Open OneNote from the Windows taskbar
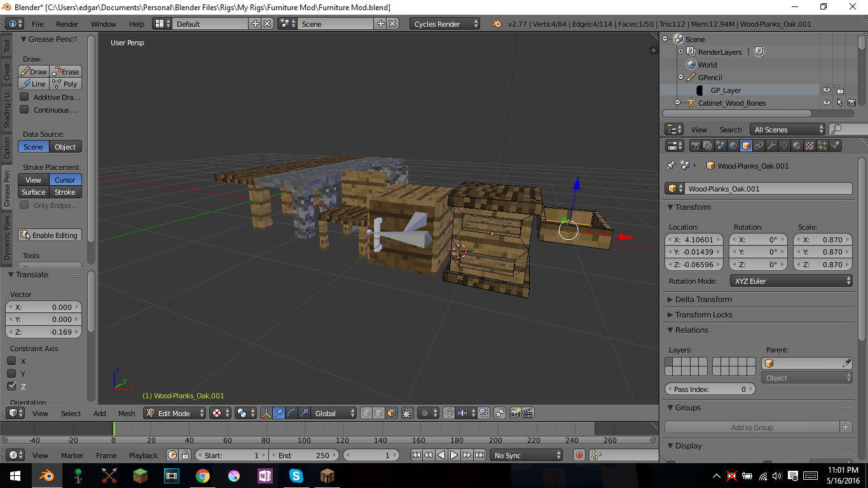Viewport: 868px width, 488px height. point(265,475)
